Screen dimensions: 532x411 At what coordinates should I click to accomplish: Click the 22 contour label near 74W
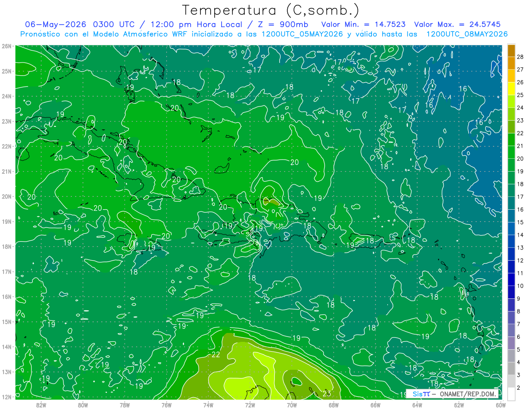216,355
